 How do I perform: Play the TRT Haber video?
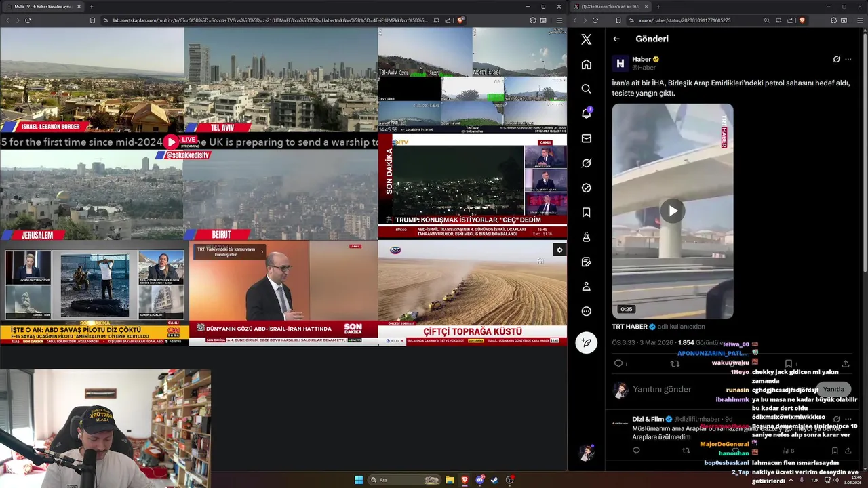tap(673, 211)
